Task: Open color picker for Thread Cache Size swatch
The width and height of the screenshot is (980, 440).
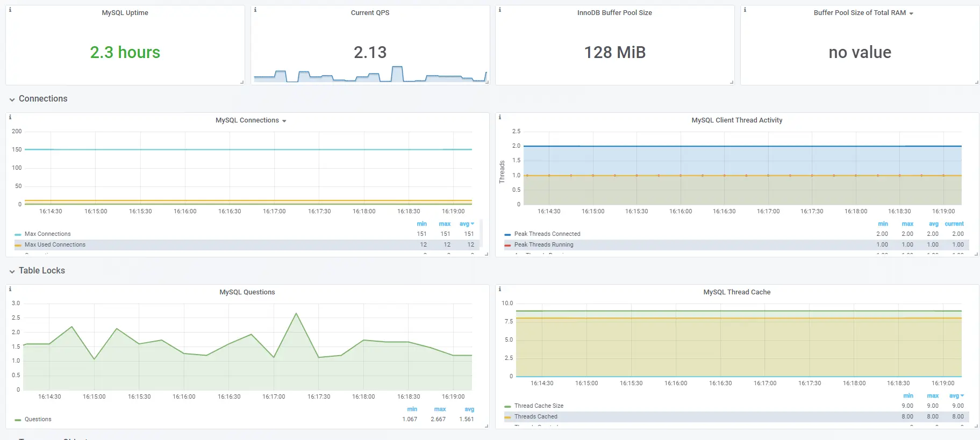Action: (507, 407)
